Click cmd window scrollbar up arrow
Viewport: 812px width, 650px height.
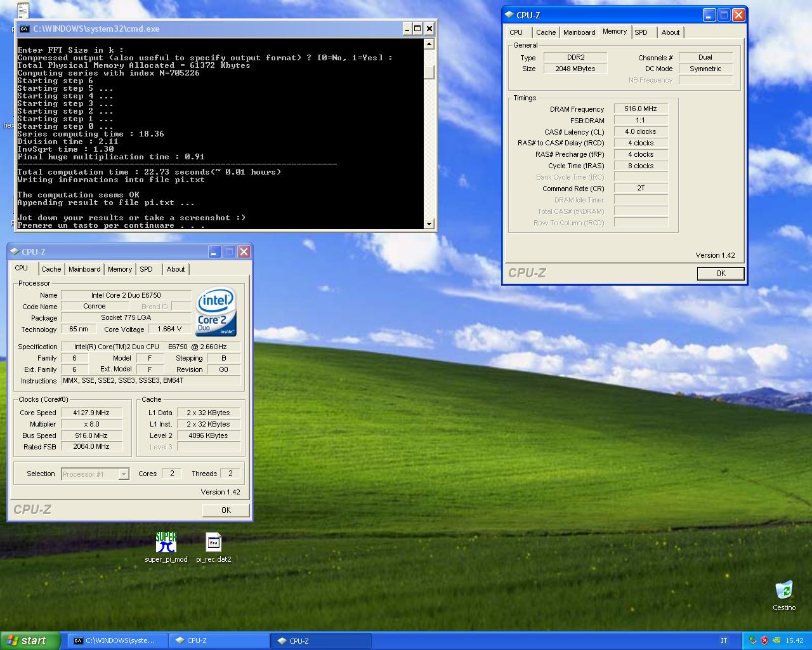(429, 44)
